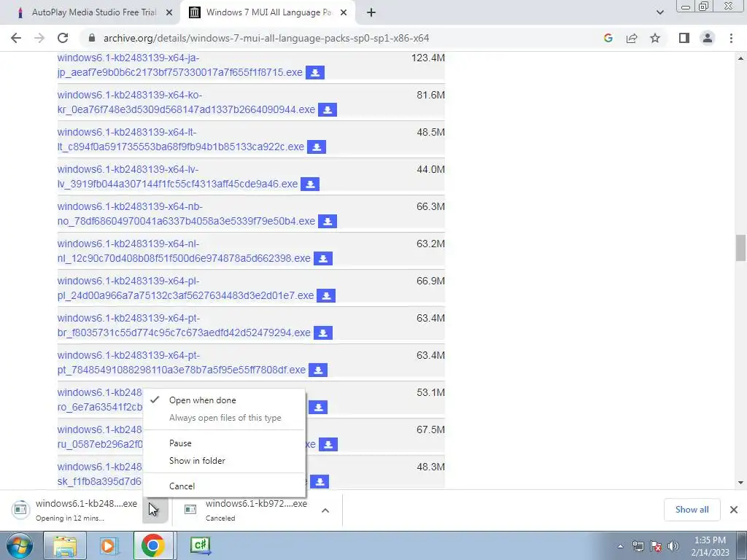747x560 pixels.
Task: Download the ja-jp language pack file
Action: [x=315, y=73]
